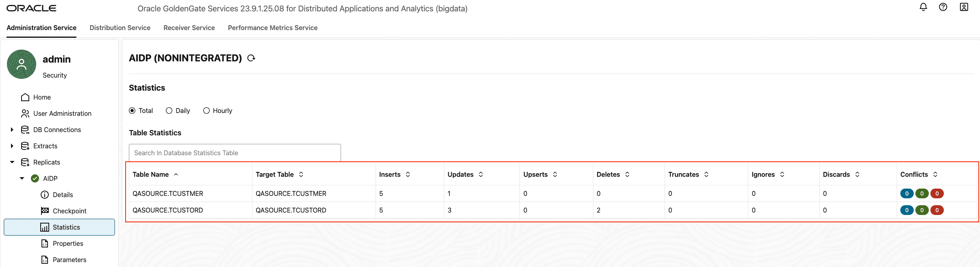Select the Hourly statistics radio button
This screenshot has width=980, height=267.
click(206, 111)
